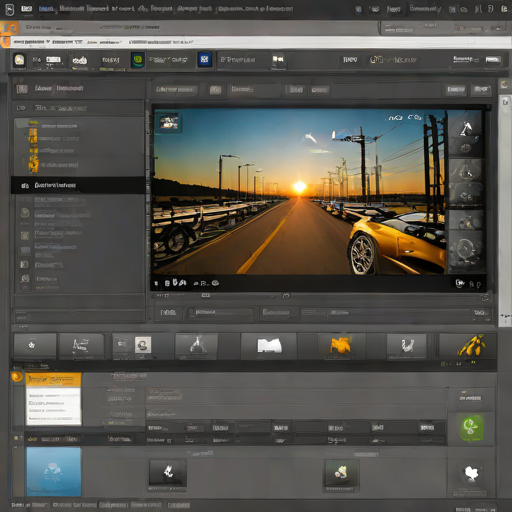This screenshot has width=512, height=512.
Task: Click the green square icon in the toolbar
Action: click(138, 60)
